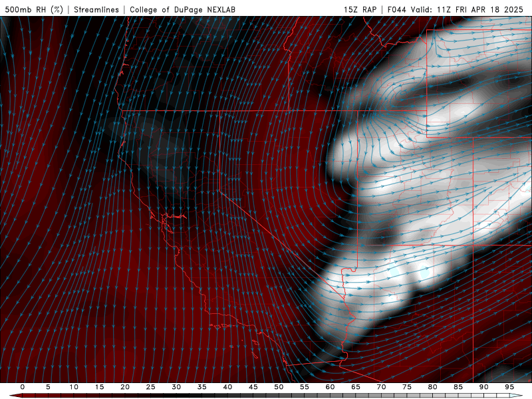The height and width of the screenshot is (399, 532).
Task: Click the colorbar label "15"
Action: click(x=99, y=387)
